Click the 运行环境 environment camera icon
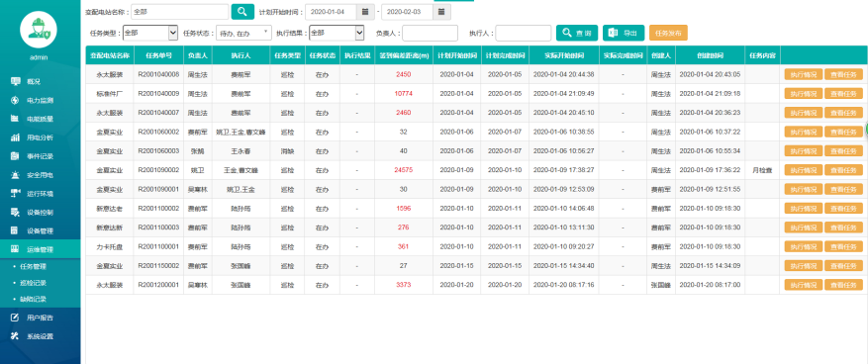 [x=16, y=194]
